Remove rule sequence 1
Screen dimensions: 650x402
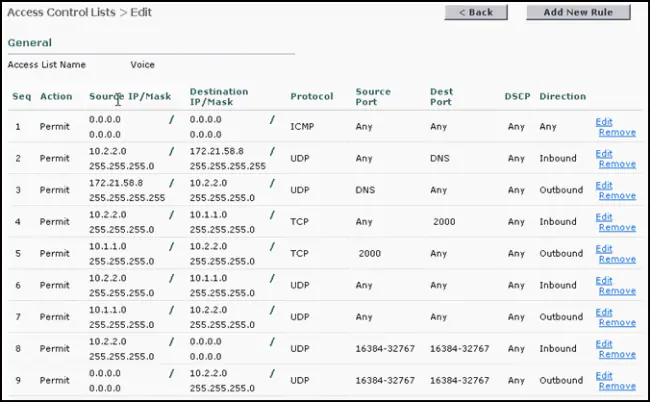pyautogui.click(x=617, y=133)
